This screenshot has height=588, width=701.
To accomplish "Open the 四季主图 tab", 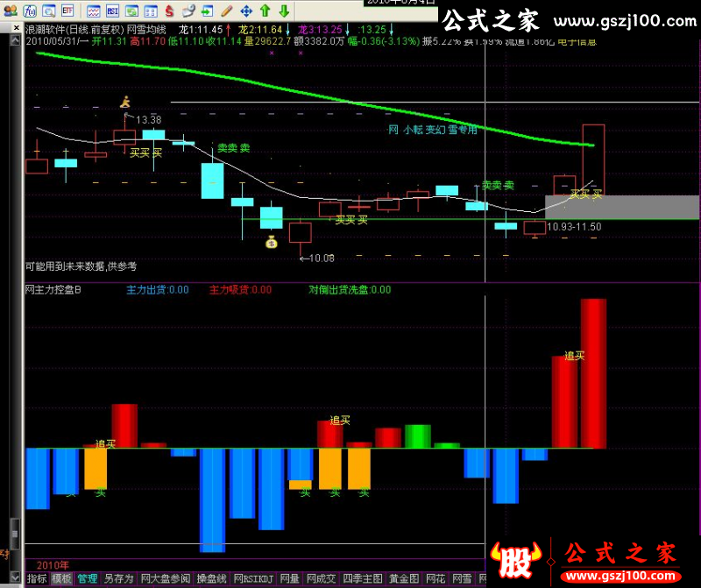I will [x=363, y=578].
